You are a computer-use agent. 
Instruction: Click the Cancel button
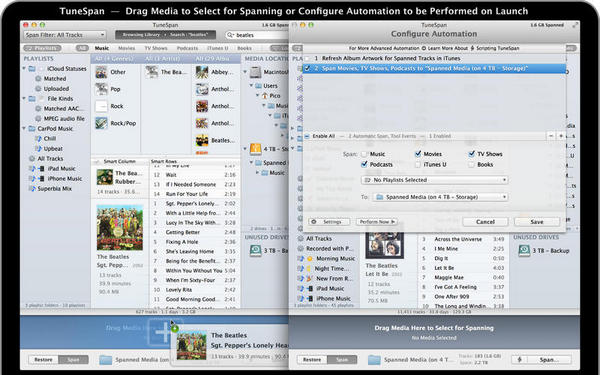pyautogui.click(x=485, y=222)
